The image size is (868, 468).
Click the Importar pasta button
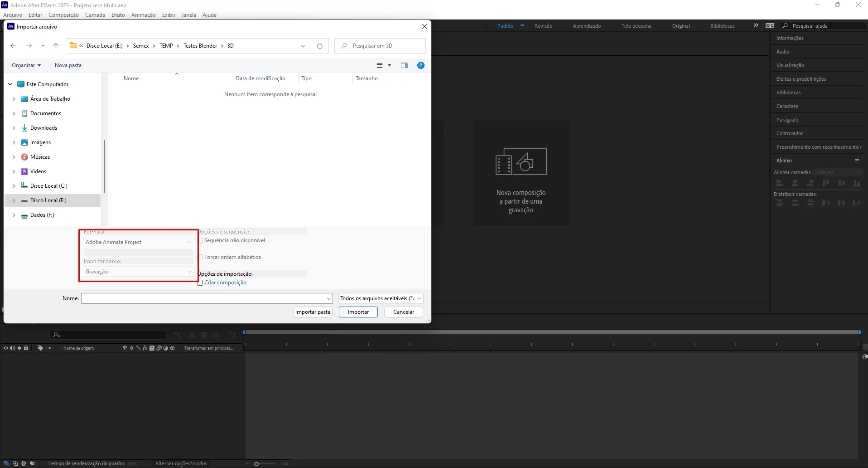pyautogui.click(x=313, y=312)
